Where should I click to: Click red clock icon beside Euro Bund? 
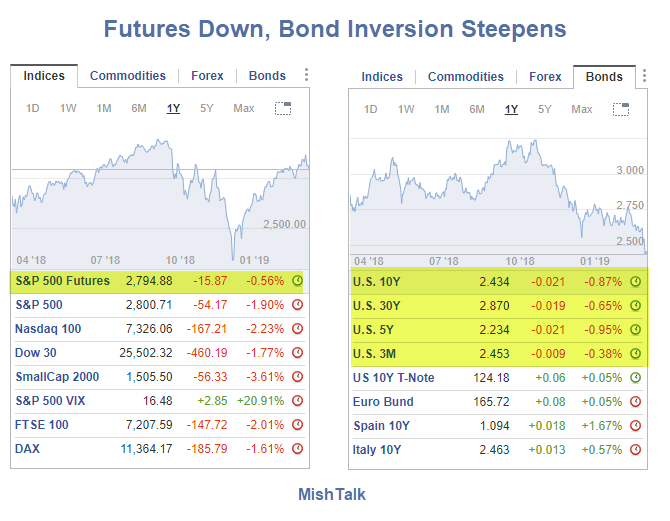tap(635, 401)
